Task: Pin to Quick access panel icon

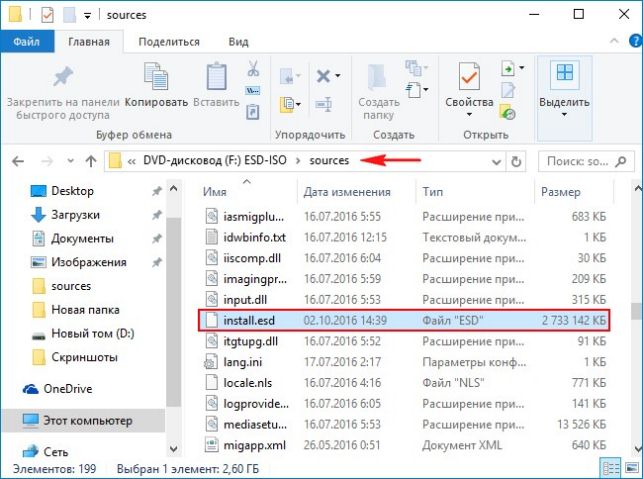Action: pyautogui.click(x=63, y=77)
